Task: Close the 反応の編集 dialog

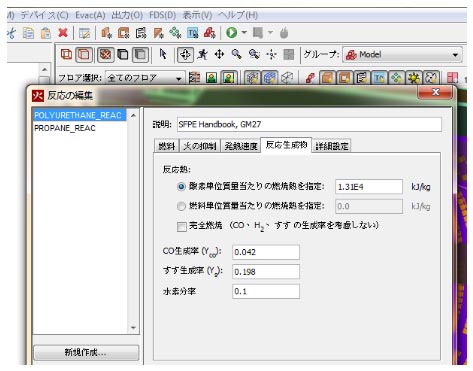Action: point(435,92)
